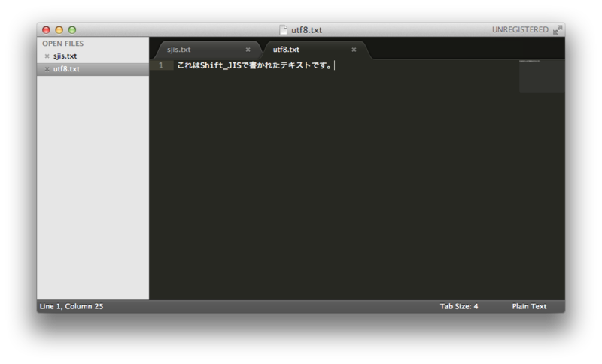Click the OPEN FILES sidebar heading

[x=63, y=44]
